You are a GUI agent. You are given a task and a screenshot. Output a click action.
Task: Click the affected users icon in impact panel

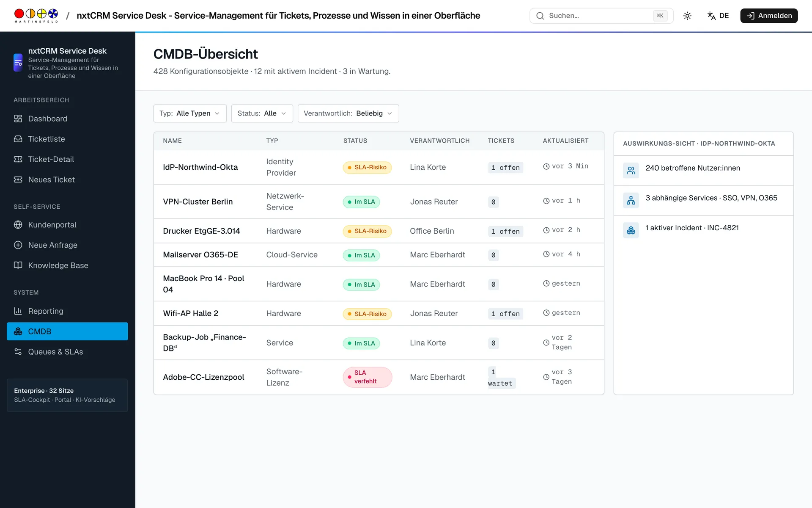(631, 171)
